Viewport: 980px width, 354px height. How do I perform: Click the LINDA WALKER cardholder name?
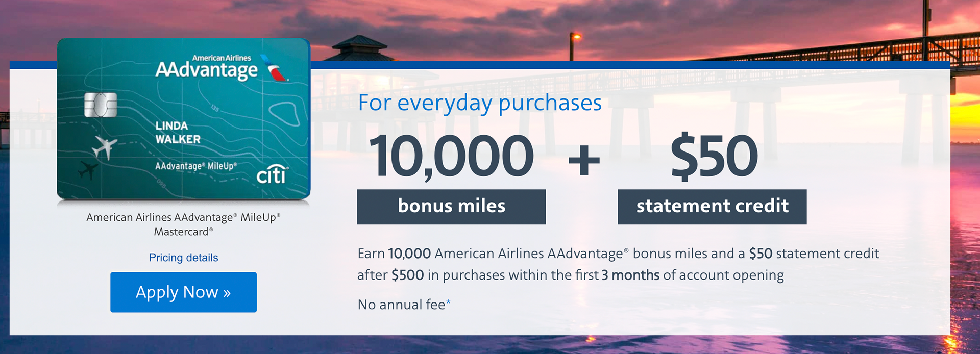click(178, 133)
